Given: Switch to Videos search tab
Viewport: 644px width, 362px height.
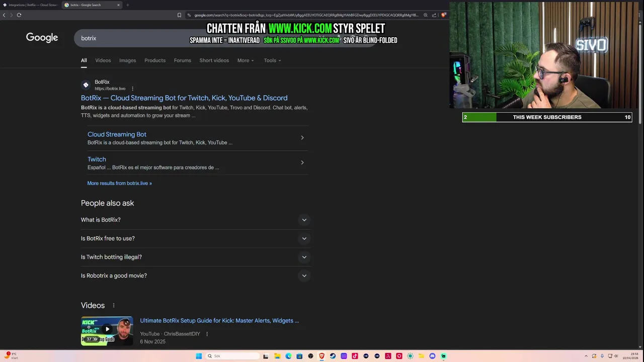Looking at the screenshot, I should 103,60.
